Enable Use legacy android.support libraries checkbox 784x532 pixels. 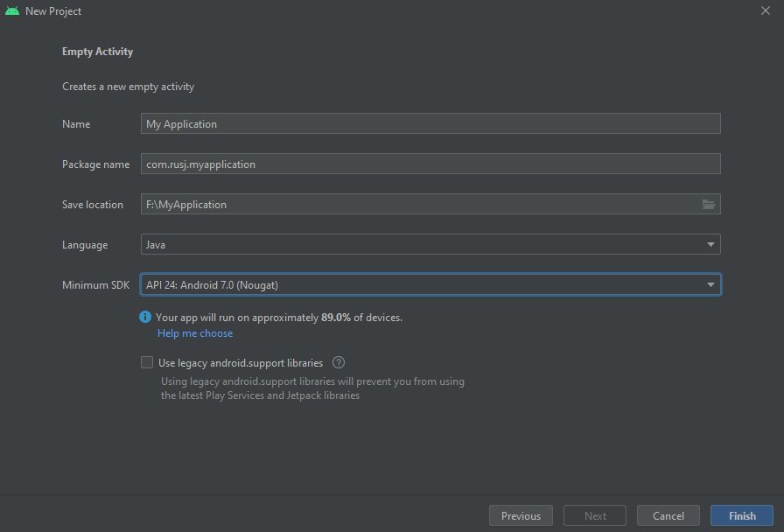point(147,362)
